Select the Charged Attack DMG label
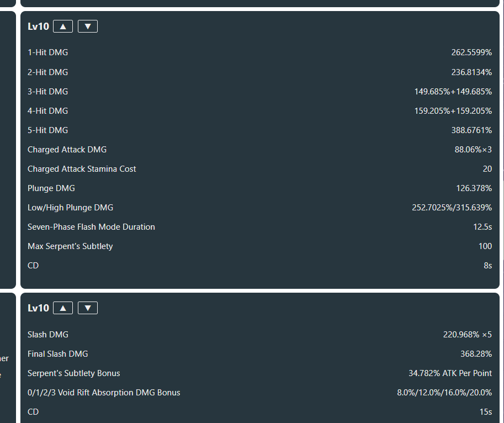The width and height of the screenshot is (504, 423). point(67,150)
